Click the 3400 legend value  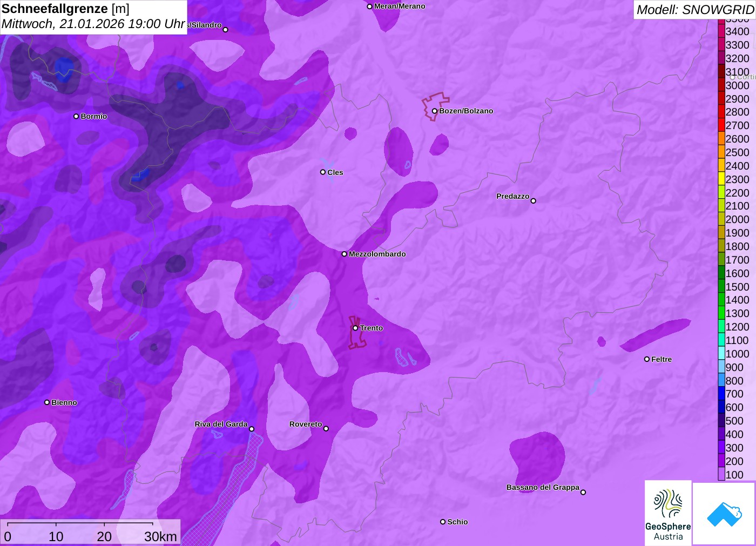[x=737, y=31]
